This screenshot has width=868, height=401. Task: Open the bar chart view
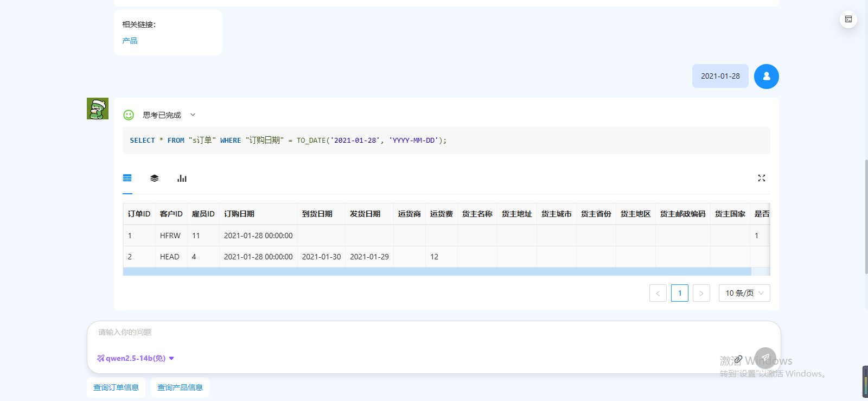click(x=182, y=178)
